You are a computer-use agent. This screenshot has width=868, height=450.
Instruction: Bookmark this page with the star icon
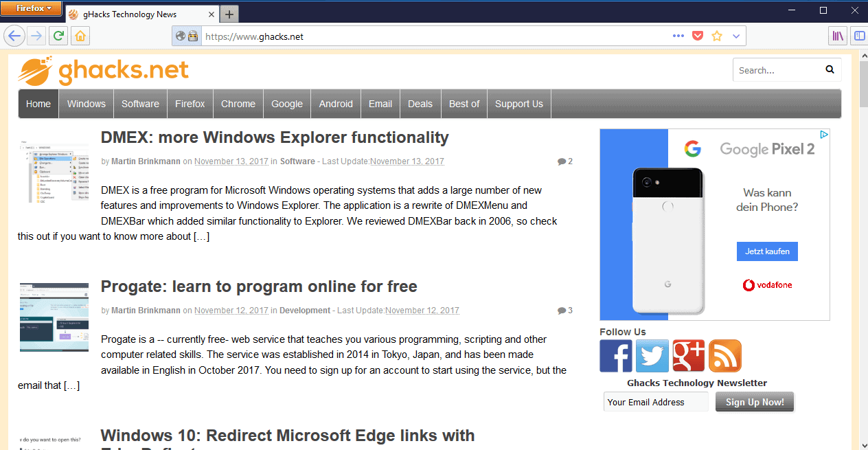716,35
